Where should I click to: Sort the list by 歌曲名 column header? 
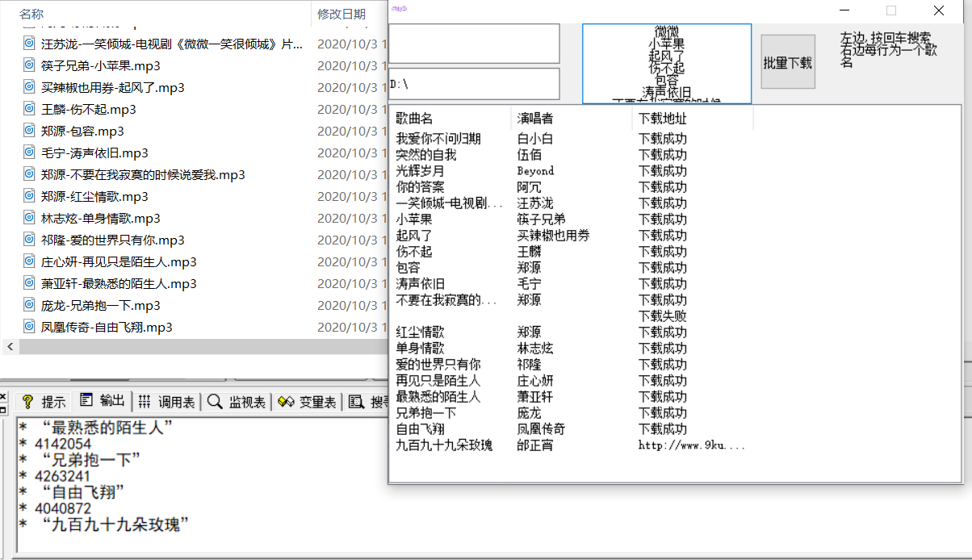450,119
